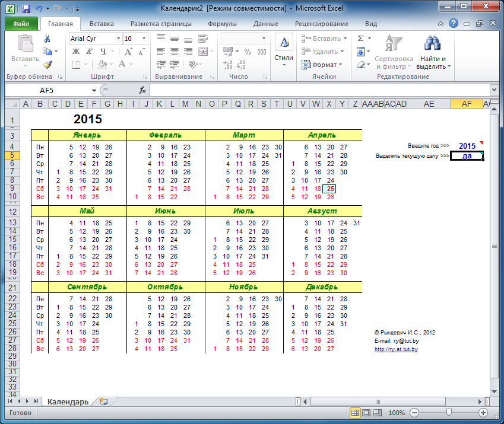
Task: Click the Undo arrow icon
Action: [39, 9]
